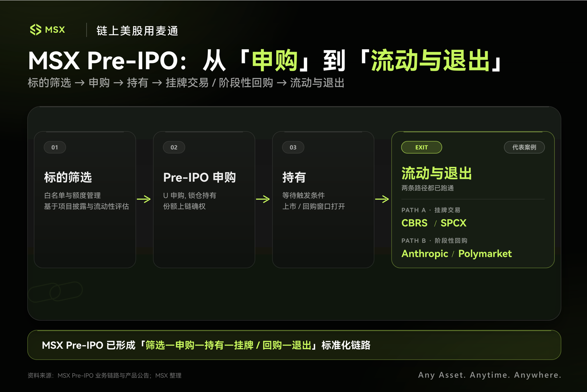Select the 01 step badge
The image size is (587, 392).
55,147
